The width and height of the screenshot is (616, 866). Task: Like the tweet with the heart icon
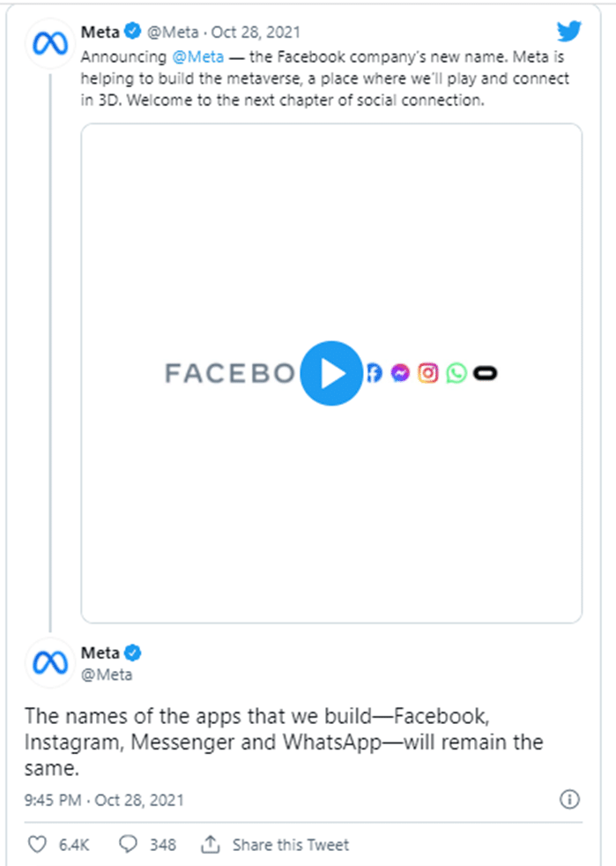click(x=37, y=844)
